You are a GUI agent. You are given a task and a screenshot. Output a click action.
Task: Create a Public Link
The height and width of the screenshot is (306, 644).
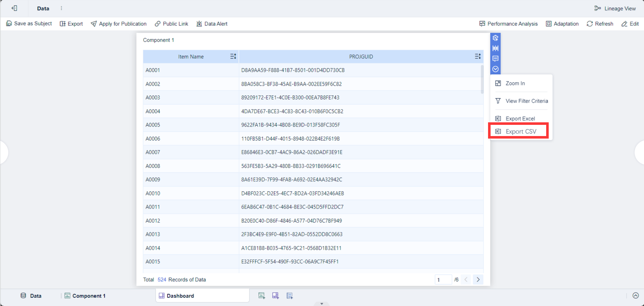tap(171, 23)
